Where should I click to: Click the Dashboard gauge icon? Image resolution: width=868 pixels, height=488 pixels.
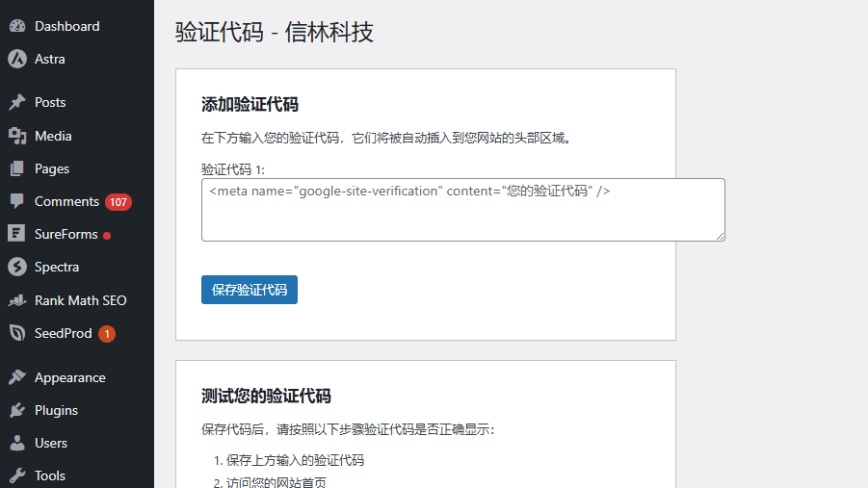click(17, 26)
